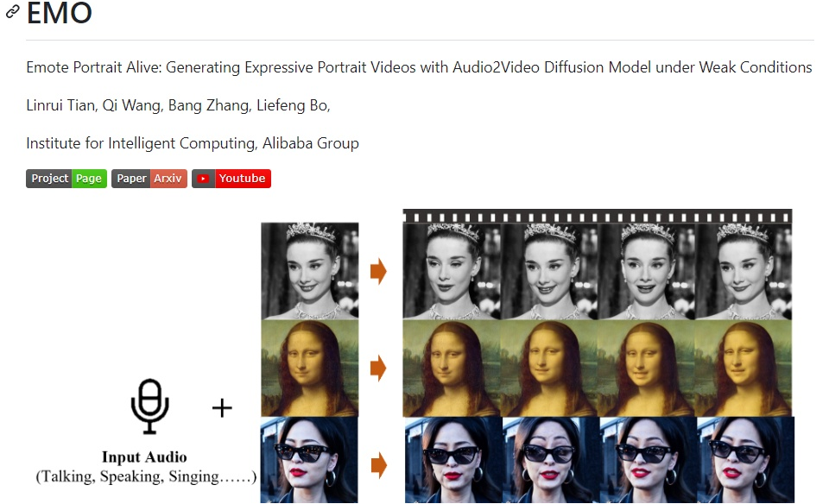Select the classical painting source portrait
Viewport: 829px width, 504px height.
click(x=309, y=369)
